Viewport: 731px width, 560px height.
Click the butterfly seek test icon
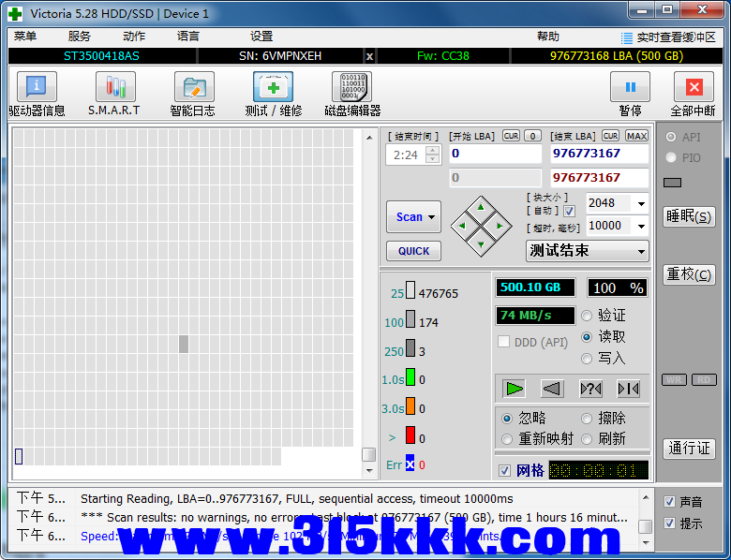(x=628, y=389)
